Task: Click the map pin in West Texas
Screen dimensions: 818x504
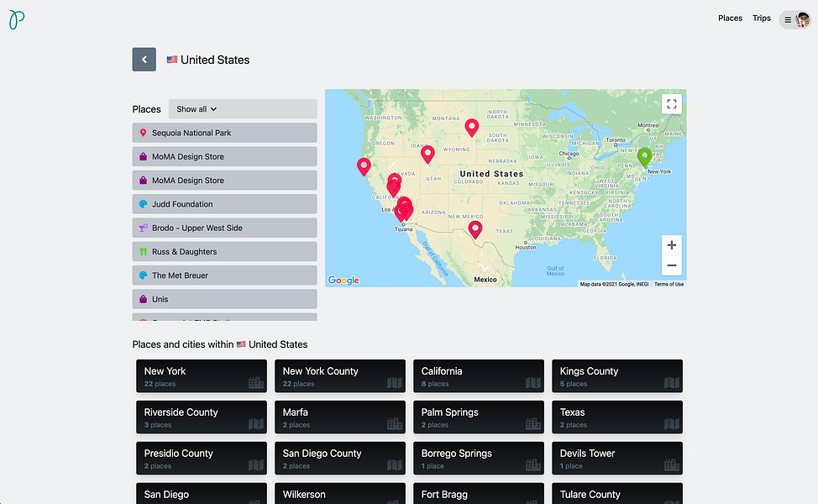Action: 475,229
